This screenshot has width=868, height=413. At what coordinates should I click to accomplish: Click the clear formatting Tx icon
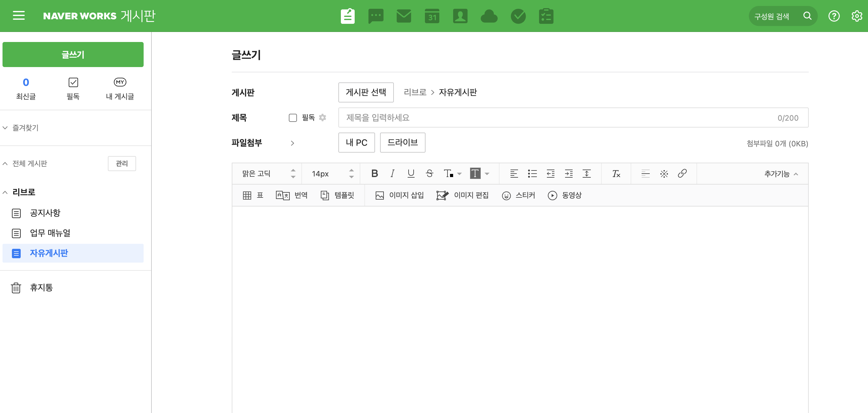[x=616, y=173]
